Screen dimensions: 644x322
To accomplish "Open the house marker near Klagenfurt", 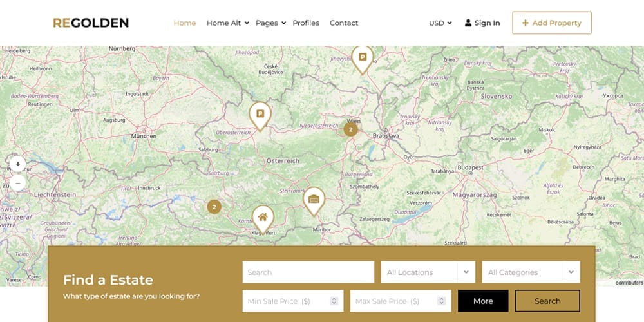I will tap(263, 217).
